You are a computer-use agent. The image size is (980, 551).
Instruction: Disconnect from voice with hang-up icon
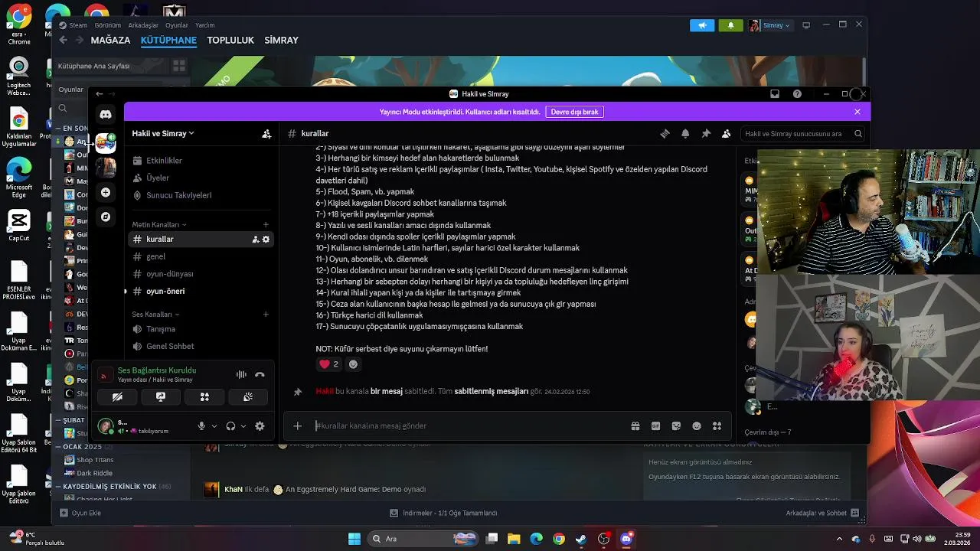click(260, 374)
